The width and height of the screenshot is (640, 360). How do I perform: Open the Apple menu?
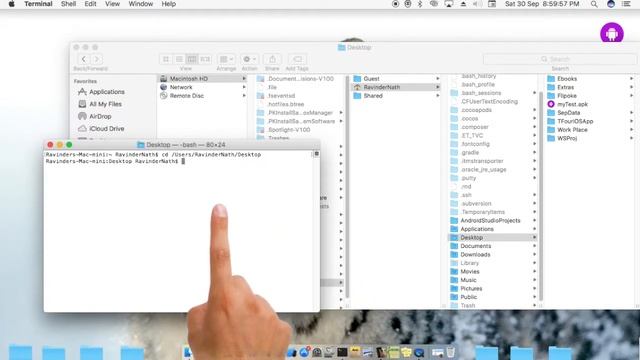[11, 4]
